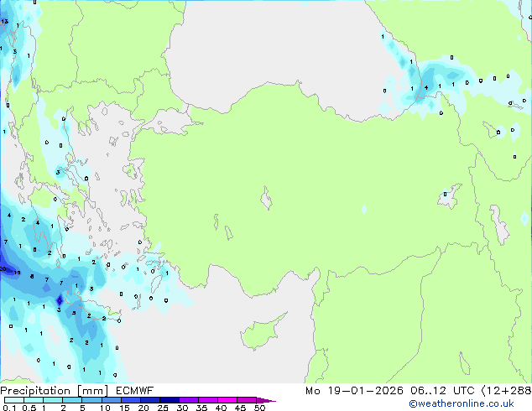Click the 40–45 mm magenta legend box

227,400
